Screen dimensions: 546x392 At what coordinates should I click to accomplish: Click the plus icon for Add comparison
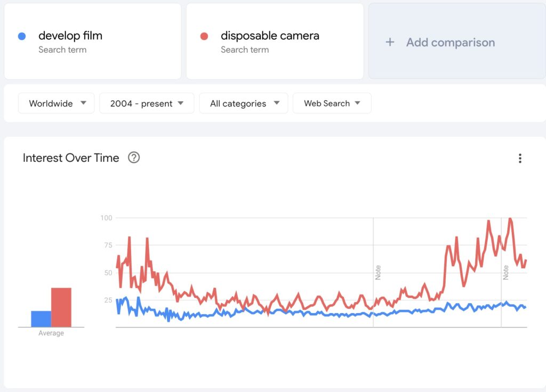point(390,42)
